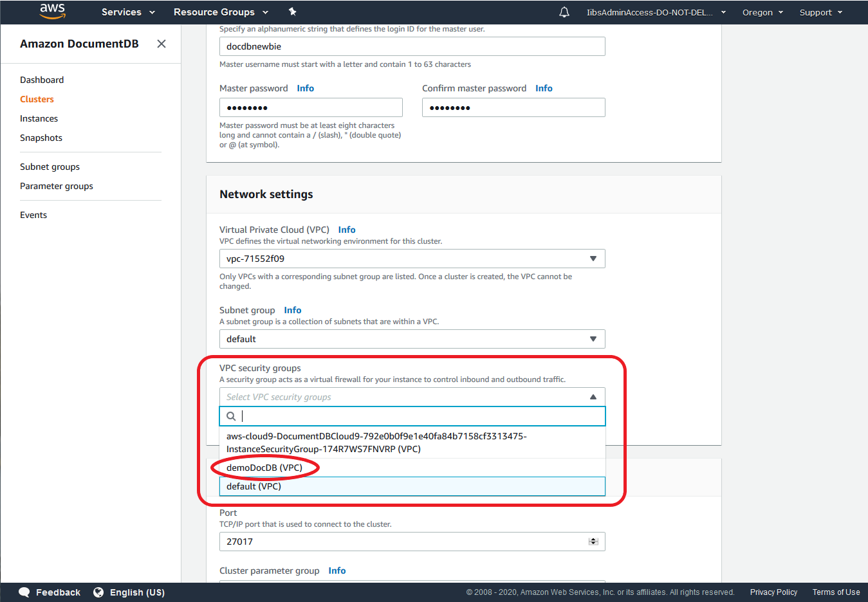
Task: Click the pin favorites star icon
Action: pyautogui.click(x=292, y=12)
